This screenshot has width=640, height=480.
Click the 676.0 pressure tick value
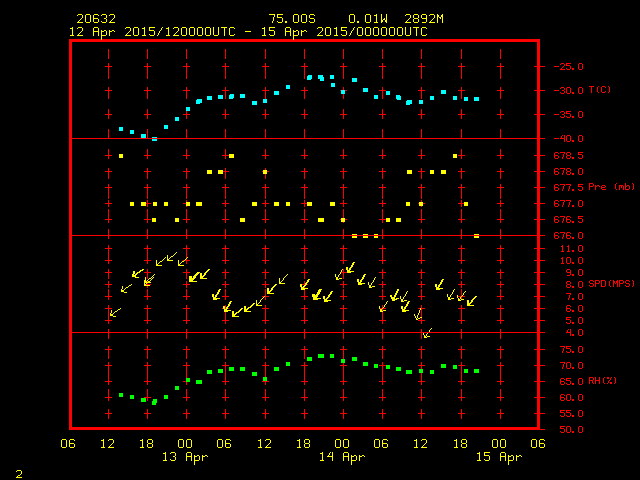(x=569, y=236)
